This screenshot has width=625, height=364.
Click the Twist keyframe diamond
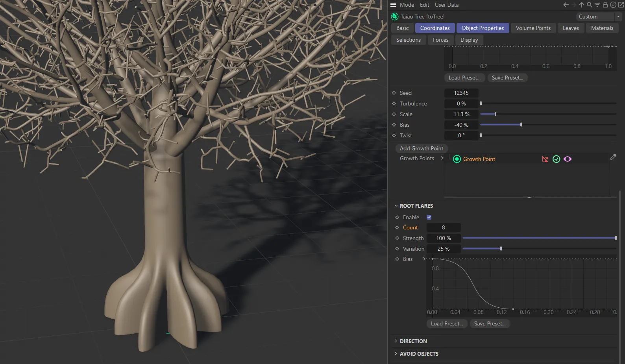(x=394, y=135)
